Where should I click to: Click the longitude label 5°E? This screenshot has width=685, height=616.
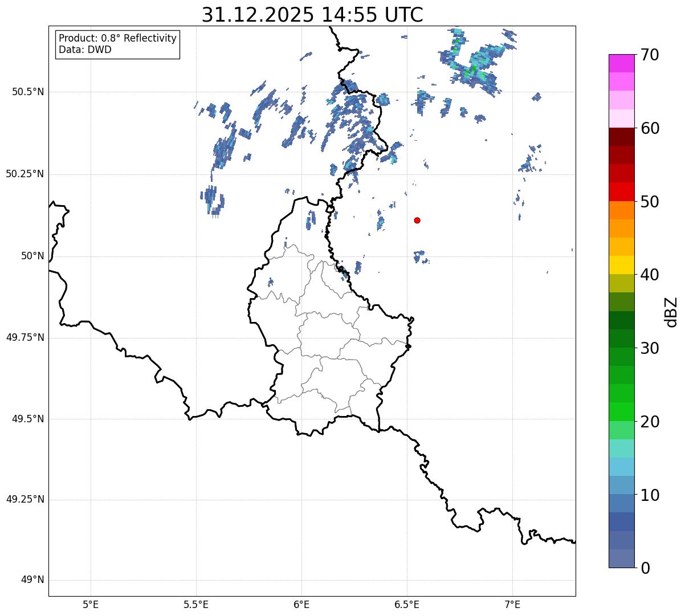91,604
